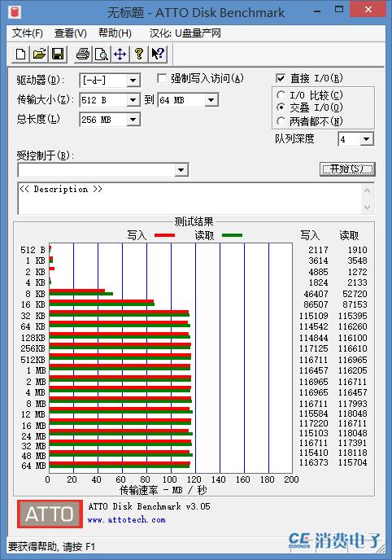Screen dimensions: 392x560
Task: Click the red 写入 legend swatch
Action: tap(165, 235)
